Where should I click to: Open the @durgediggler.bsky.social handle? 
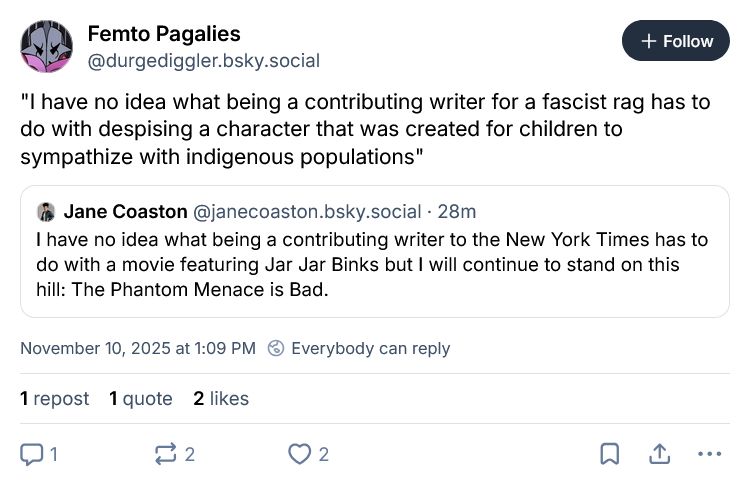[x=204, y=61]
